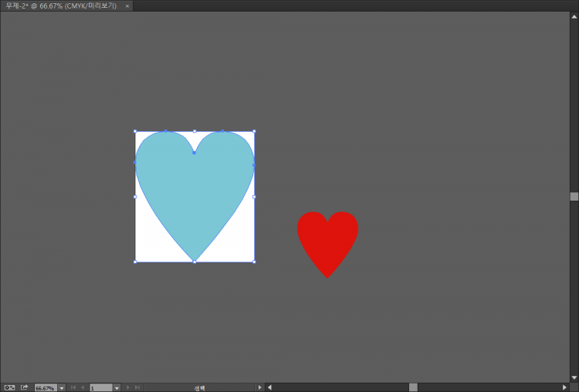
Task: Click the GPU preview icon in status bar
Action: click(9, 387)
